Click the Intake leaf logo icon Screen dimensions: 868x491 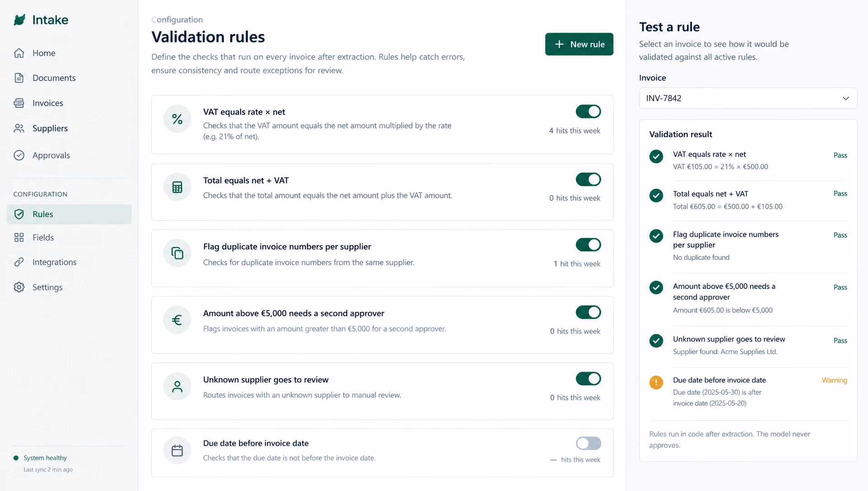(19, 20)
